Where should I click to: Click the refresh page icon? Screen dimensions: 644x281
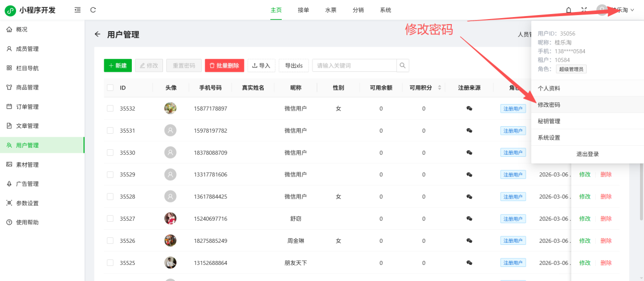pos(93,10)
